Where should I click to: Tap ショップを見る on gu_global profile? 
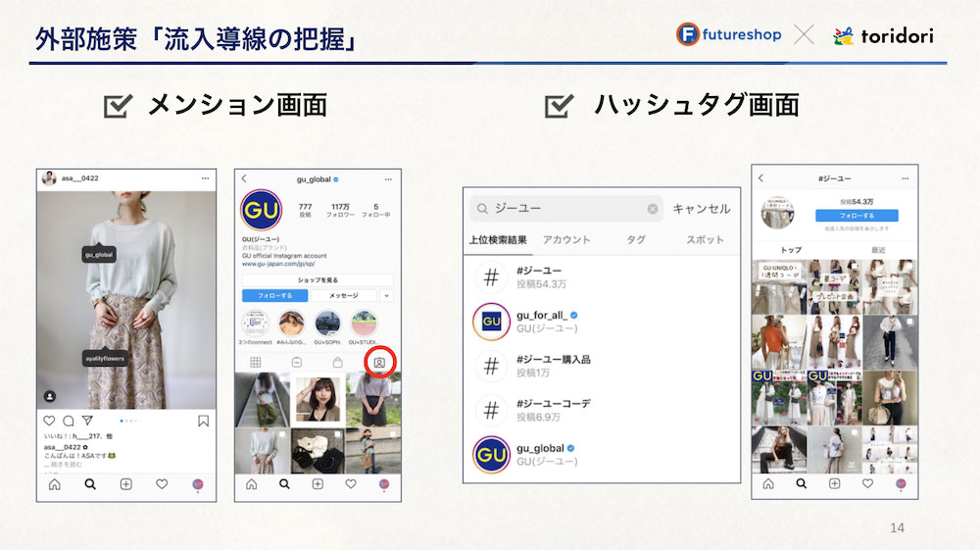pos(318,280)
